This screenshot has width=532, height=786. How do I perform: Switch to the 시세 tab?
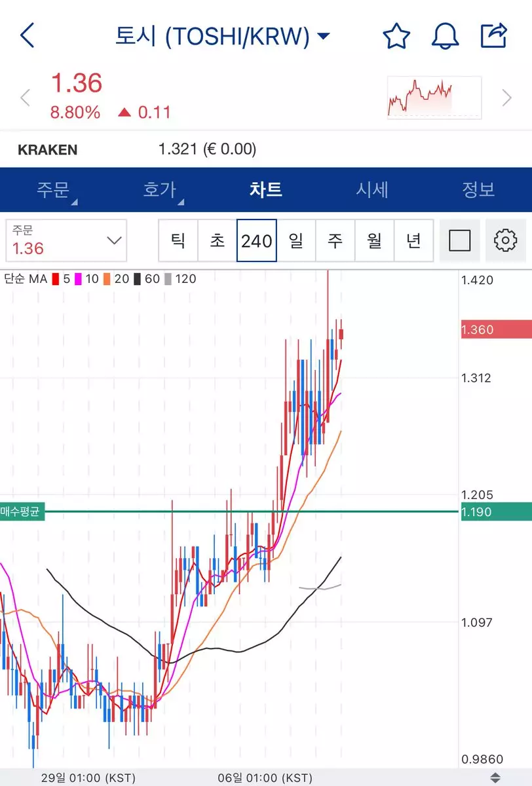(x=372, y=190)
